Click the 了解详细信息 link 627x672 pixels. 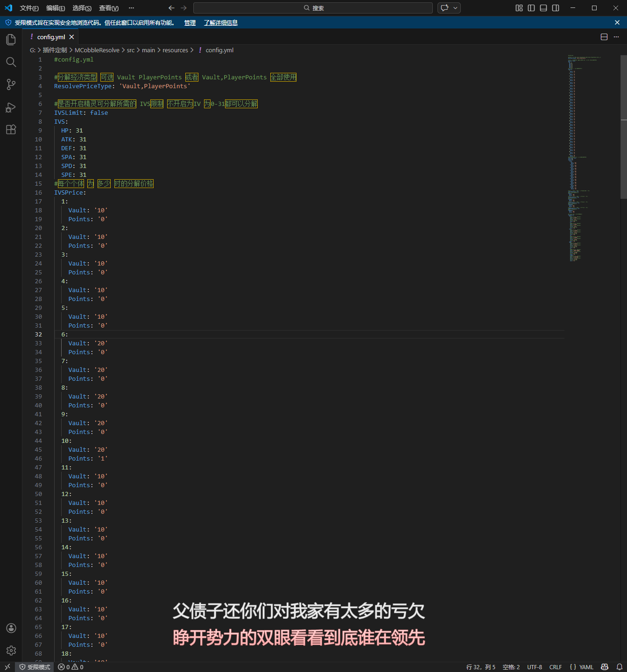pyautogui.click(x=220, y=22)
